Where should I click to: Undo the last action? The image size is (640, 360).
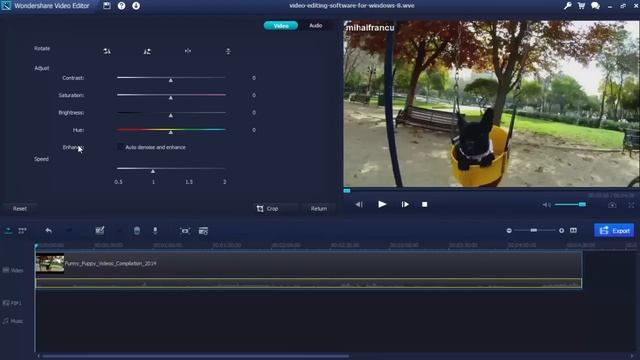click(49, 231)
